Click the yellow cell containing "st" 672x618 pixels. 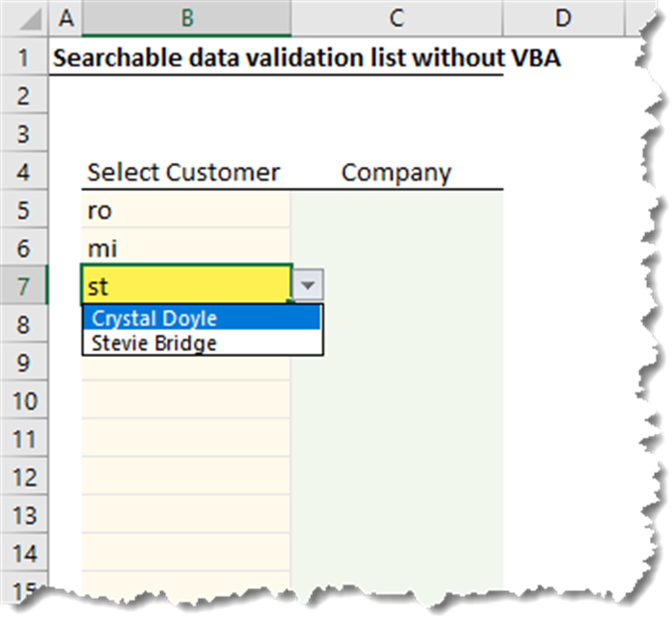tap(184, 286)
